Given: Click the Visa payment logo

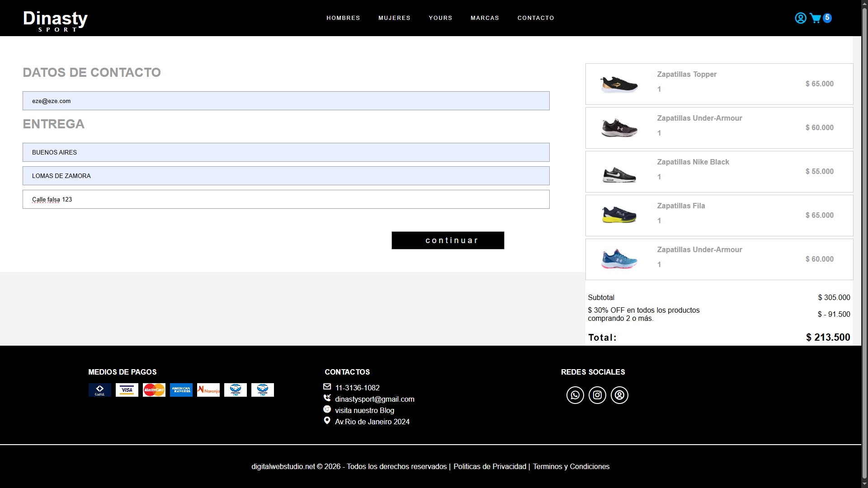Looking at the screenshot, I should (x=127, y=390).
